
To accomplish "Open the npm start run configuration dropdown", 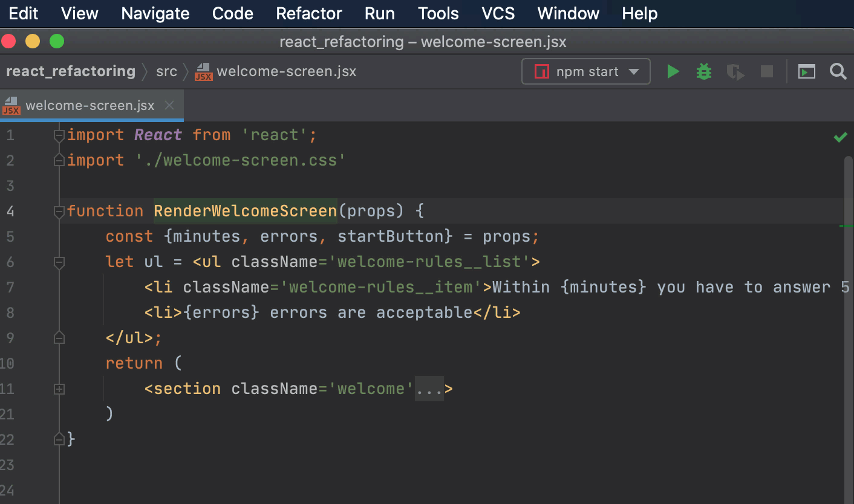I will (x=634, y=71).
